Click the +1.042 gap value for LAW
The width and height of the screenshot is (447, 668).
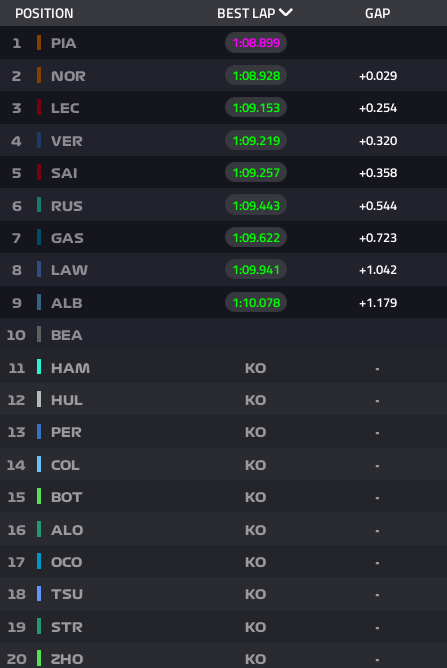pyautogui.click(x=378, y=270)
